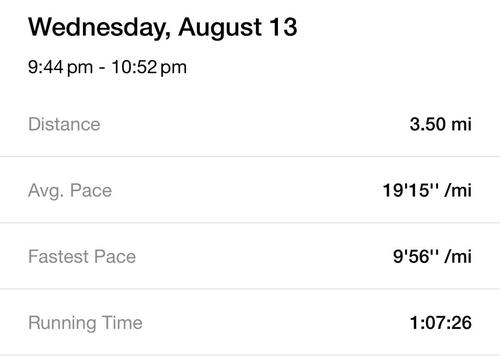Click the 19'15'' average pace number

pyautogui.click(x=410, y=191)
